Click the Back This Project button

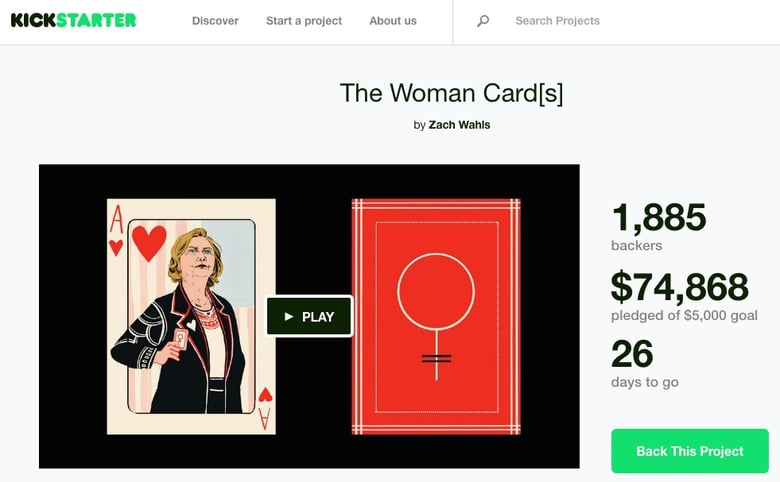[x=690, y=451]
